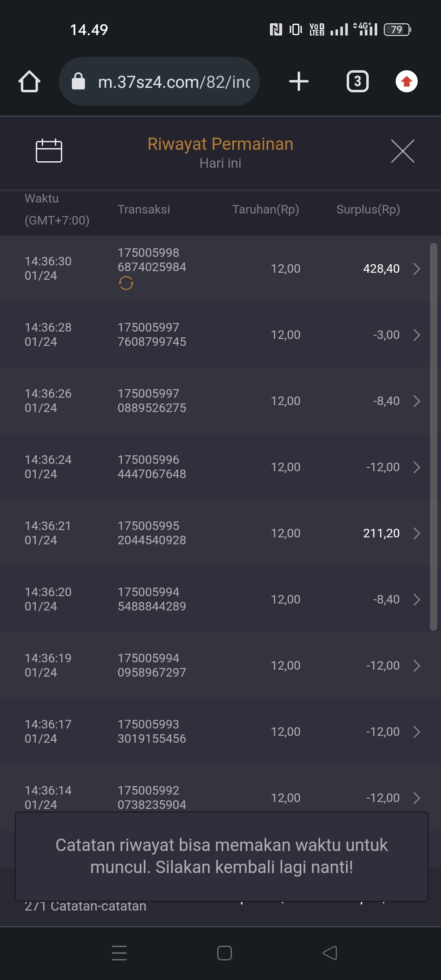Open the tab switcher showing 3 tabs
The height and width of the screenshot is (980, 441).
[x=357, y=81]
